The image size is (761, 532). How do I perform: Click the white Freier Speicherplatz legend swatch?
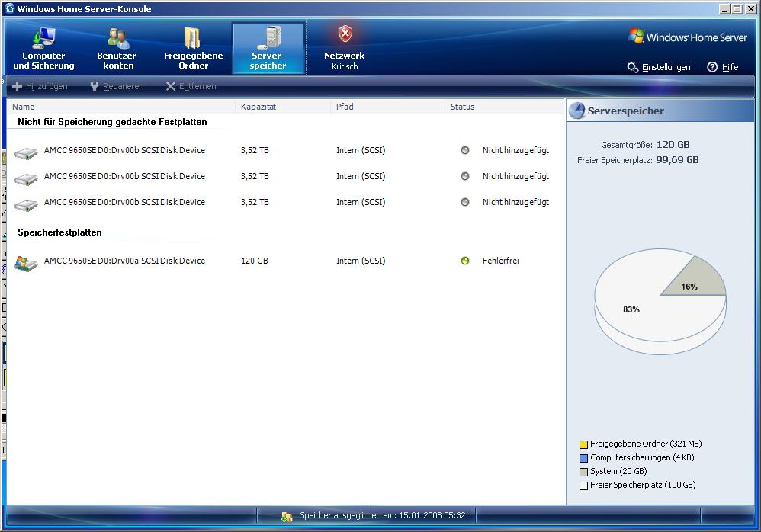click(x=583, y=486)
